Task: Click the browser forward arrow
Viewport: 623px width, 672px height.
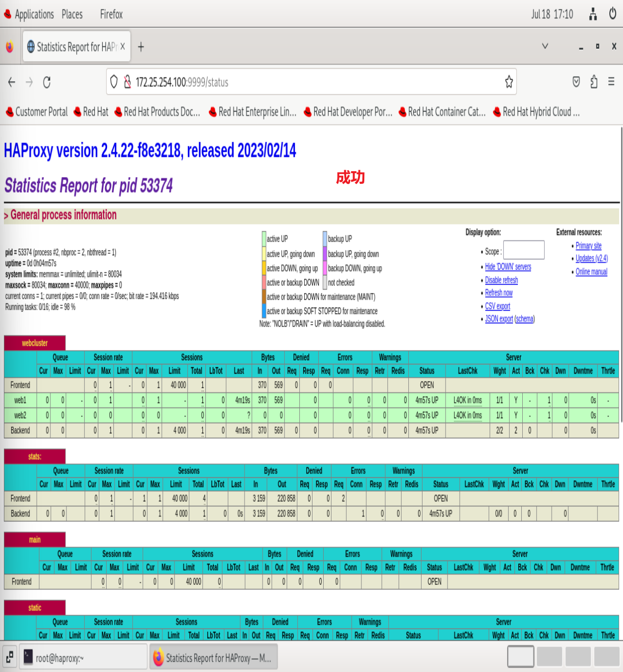Action: [x=29, y=82]
